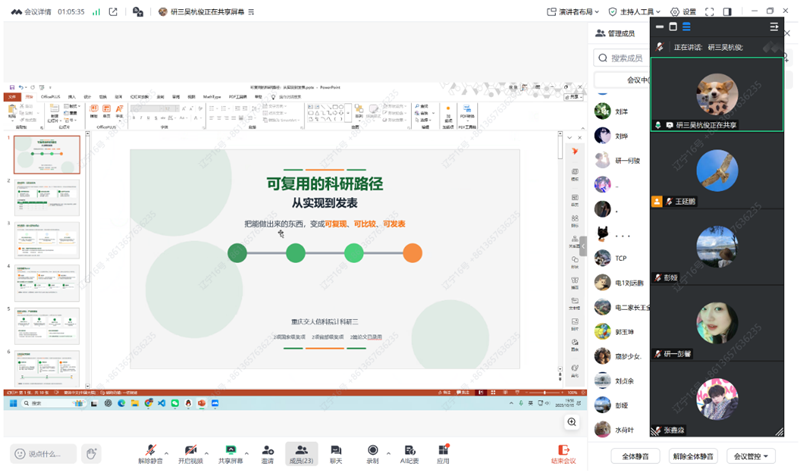This screenshot has width=800, height=473.
Task: Expand the 演讲者布局 layout dropdown
Action: pyautogui.click(x=576, y=12)
